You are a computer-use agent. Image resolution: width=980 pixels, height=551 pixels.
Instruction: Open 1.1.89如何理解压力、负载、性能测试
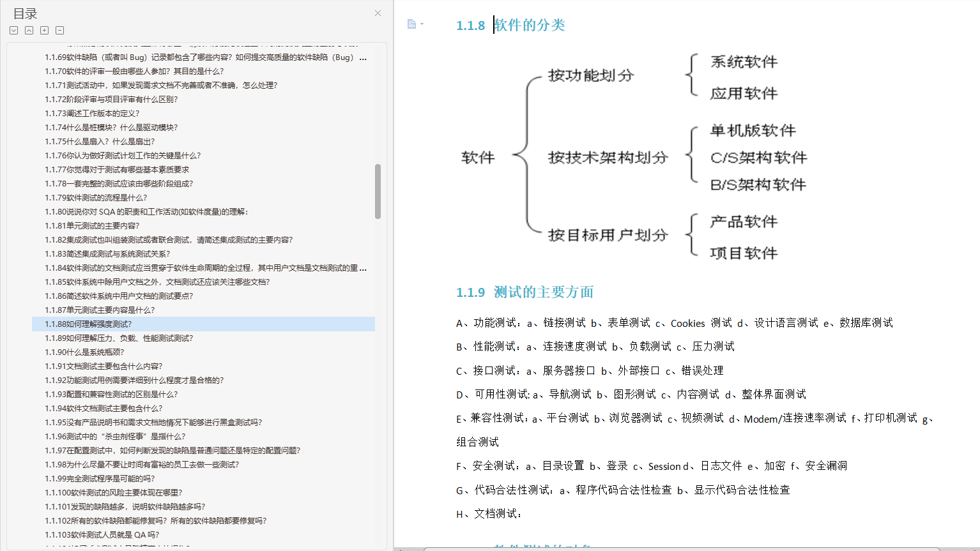point(119,338)
